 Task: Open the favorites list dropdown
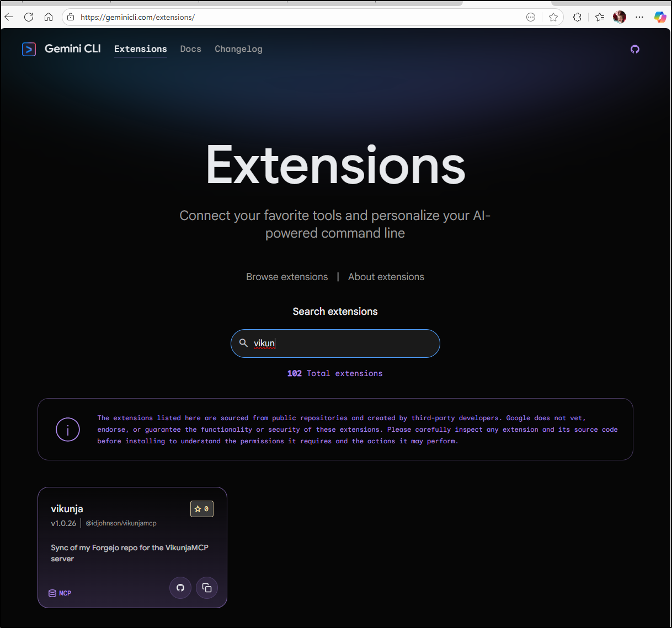point(599,17)
